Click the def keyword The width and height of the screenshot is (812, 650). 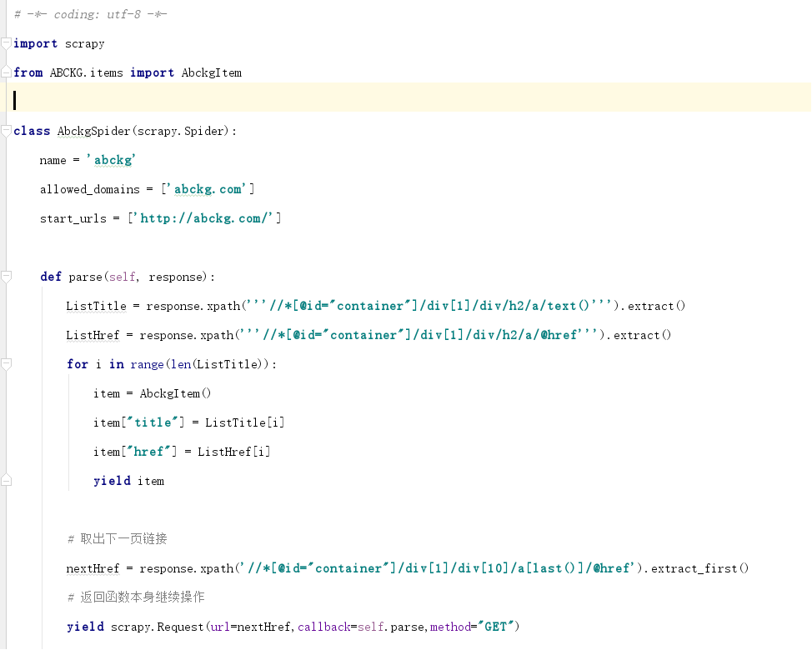[51, 277]
